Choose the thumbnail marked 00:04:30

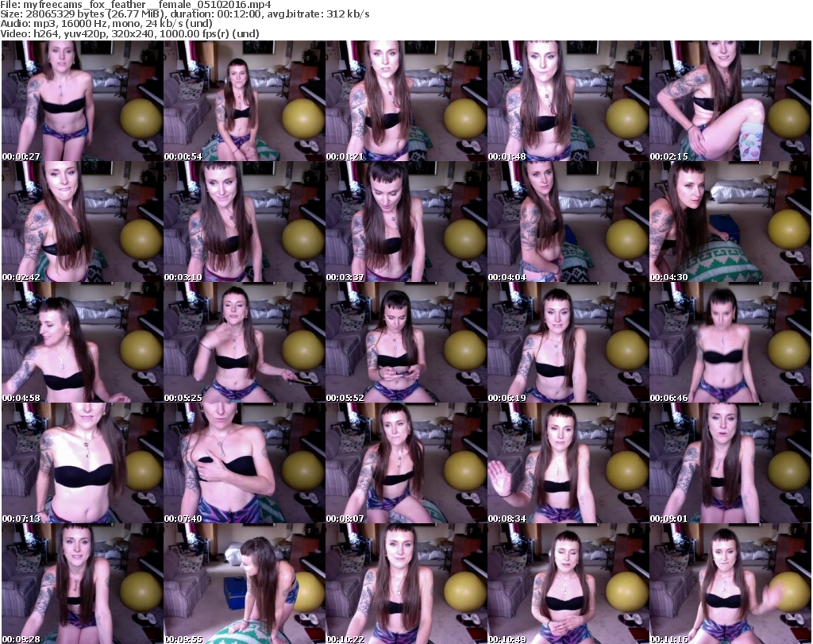click(x=730, y=222)
